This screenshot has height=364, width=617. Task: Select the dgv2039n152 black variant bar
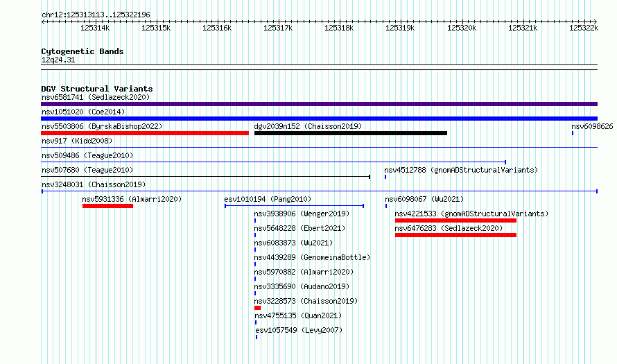click(x=351, y=133)
